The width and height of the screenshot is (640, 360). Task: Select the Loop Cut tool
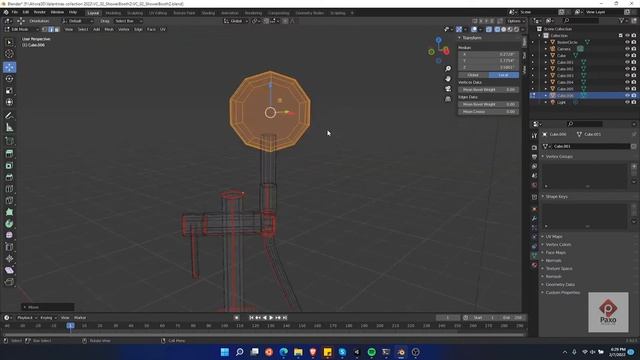(x=9, y=189)
